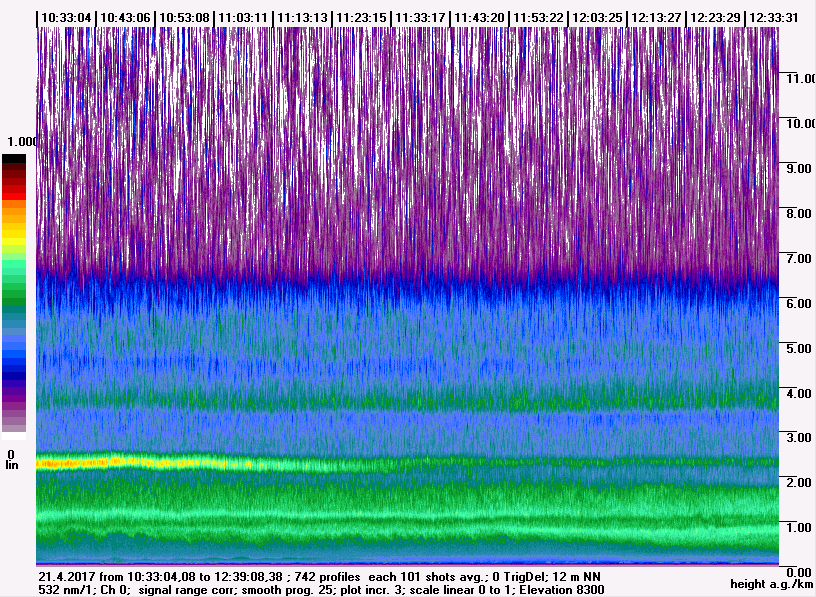Click the 10:33:04 time axis label
The width and height of the screenshot is (816, 597).
coord(66,18)
